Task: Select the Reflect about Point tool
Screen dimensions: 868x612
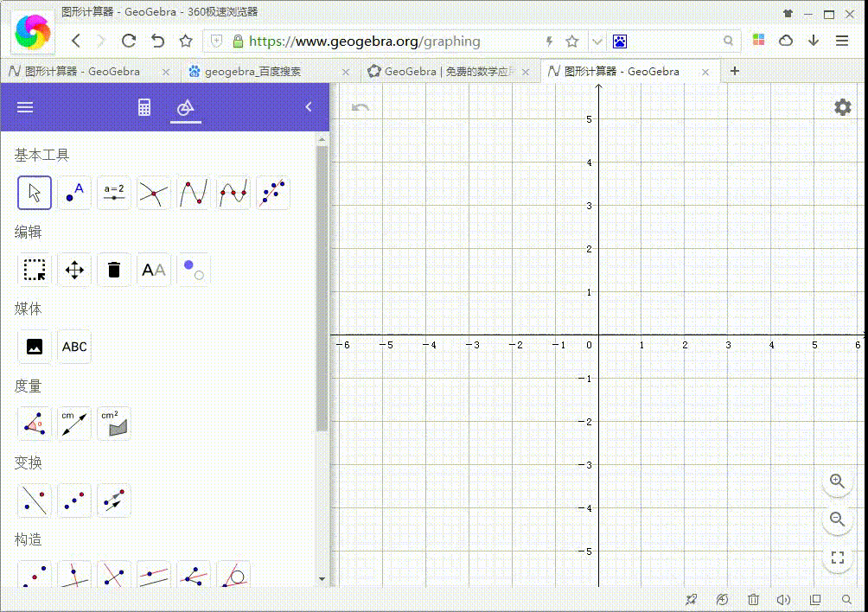Action: pyautogui.click(x=74, y=500)
